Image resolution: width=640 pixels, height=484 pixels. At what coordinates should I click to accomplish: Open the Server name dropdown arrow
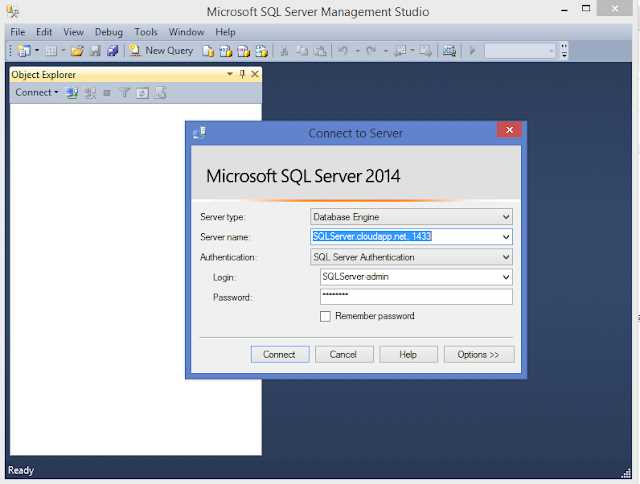click(x=506, y=237)
